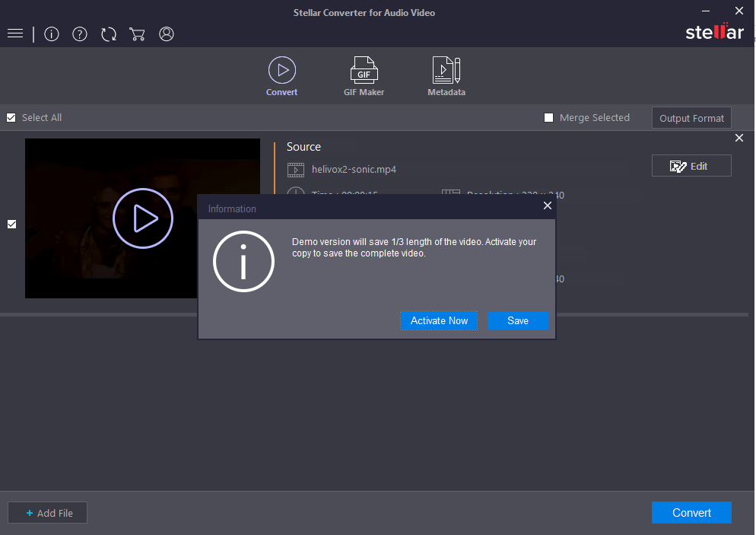Play the video thumbnail preview
The height and width of the screenshot is (535, 756).
tap(143, 218)
